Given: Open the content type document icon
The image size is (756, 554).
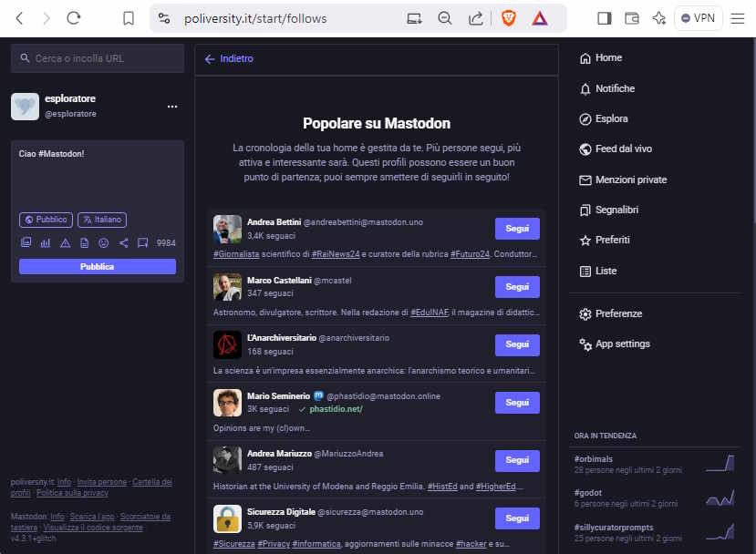Looking at the screenshot, I should click(85, 242).
